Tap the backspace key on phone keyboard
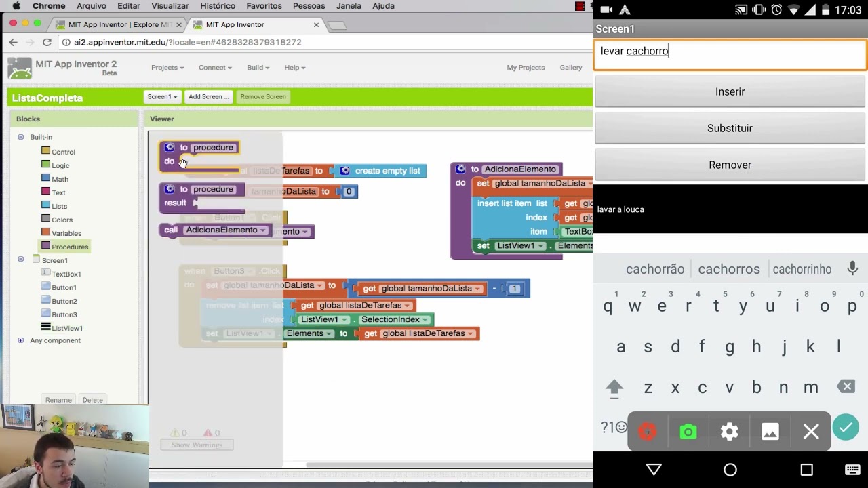 tap(846, 387)
